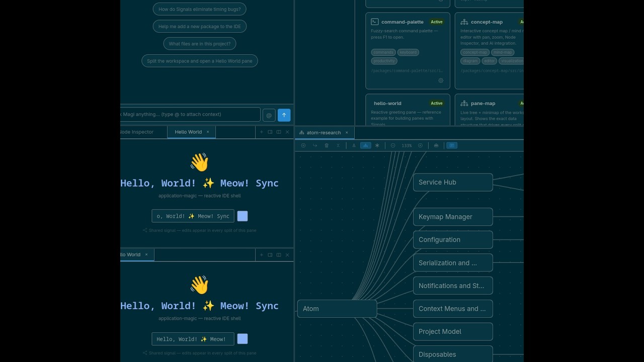Open the upper pane blue color swatch
Image resolution: width=644 pixels, height=362 pixels.
click(243, 216)
